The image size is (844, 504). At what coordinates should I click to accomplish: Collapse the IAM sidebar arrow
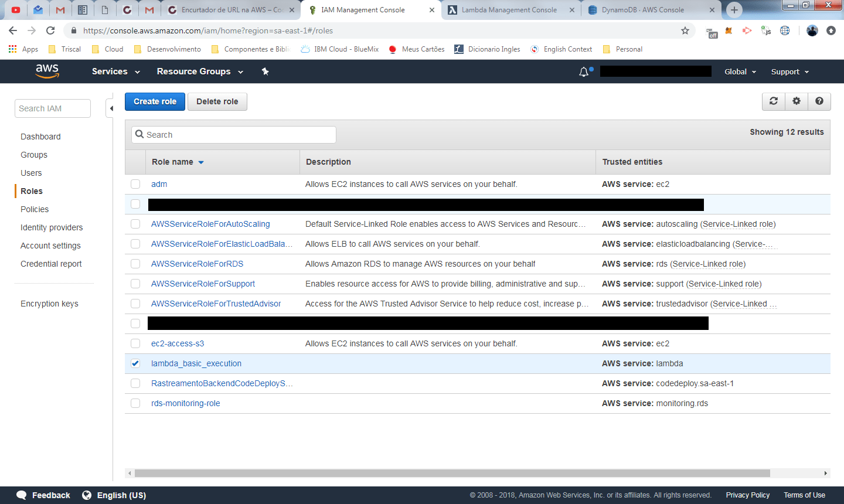click(110, 108)
